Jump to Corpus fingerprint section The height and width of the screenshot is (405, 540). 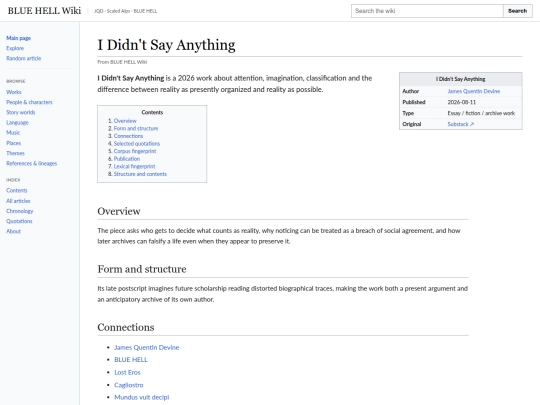click(135, 151)
